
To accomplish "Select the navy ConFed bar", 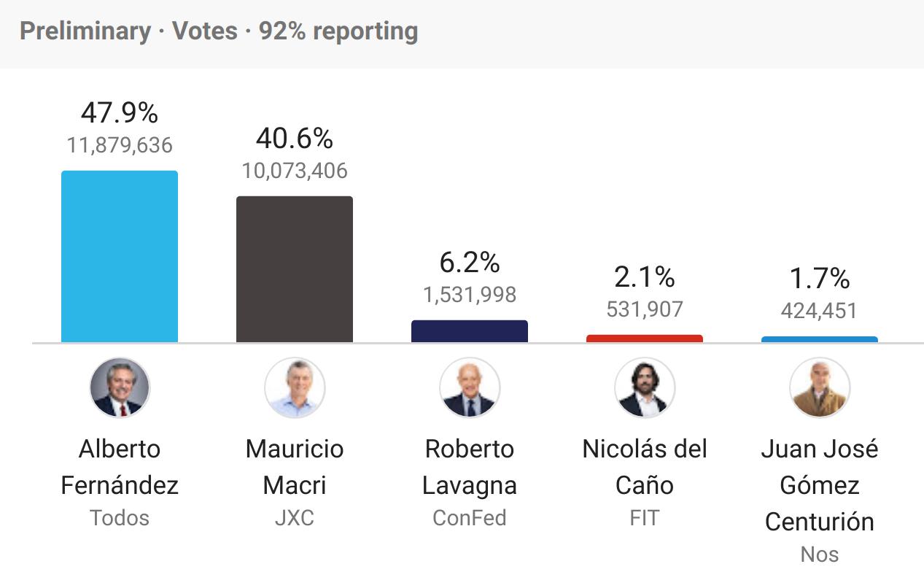I will (x=470, y=331).
